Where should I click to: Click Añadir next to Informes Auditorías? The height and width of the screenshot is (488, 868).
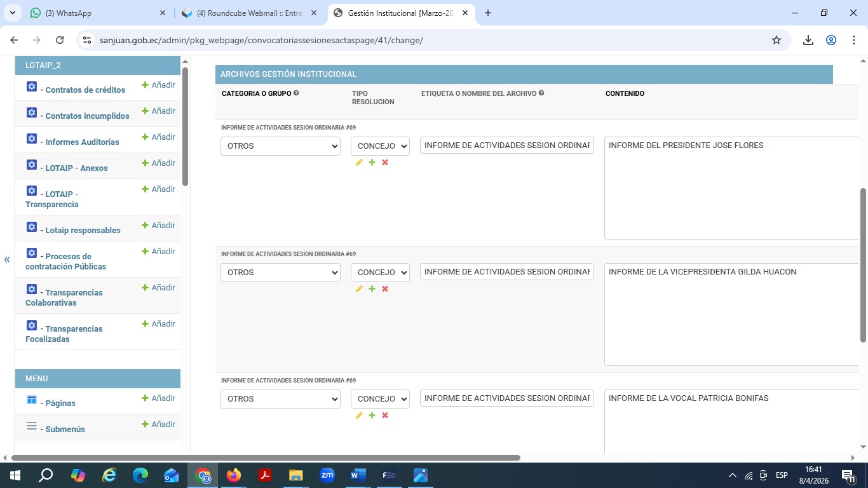pos(159,137)
